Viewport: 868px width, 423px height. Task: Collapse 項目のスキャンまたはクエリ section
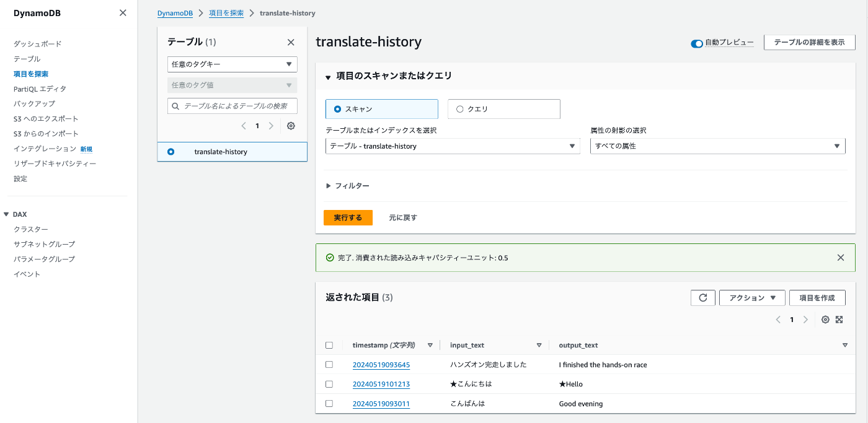click(389, 76)
